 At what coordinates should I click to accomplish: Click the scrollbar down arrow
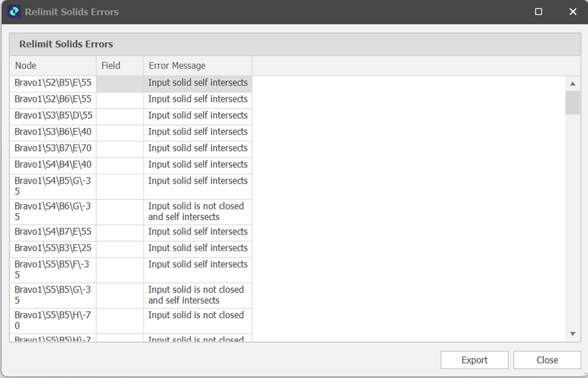click(x=572, y=334)
